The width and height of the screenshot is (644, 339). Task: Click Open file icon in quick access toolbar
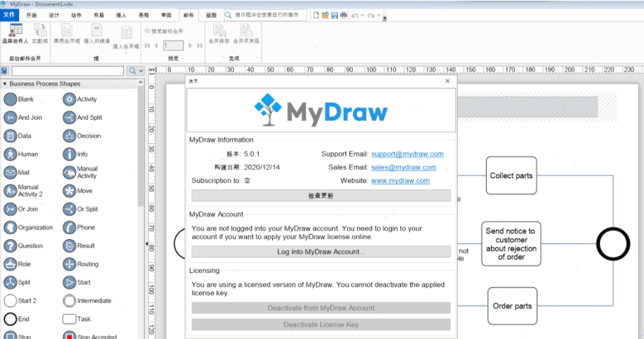pyautogui.click(x=325, y=16)
